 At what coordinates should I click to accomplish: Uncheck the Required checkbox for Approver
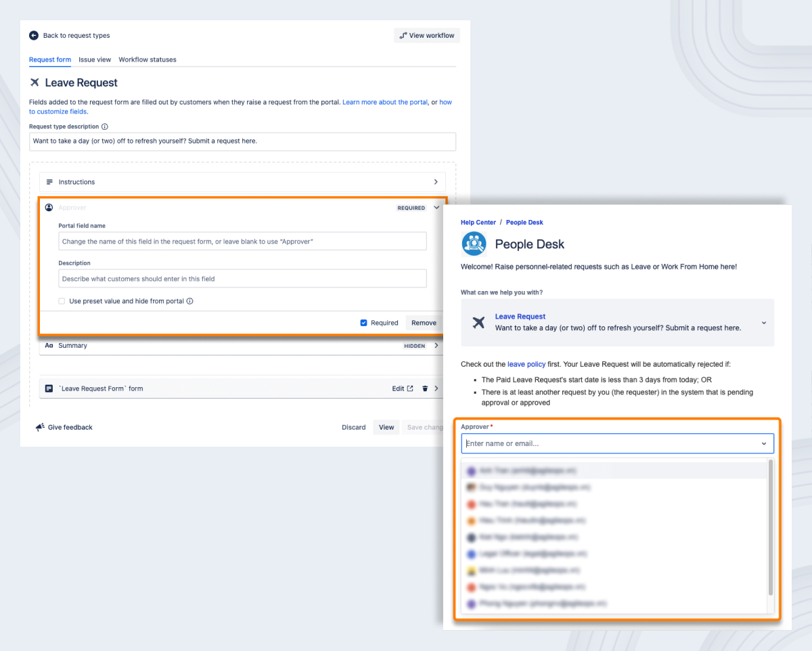coord(364,323)
